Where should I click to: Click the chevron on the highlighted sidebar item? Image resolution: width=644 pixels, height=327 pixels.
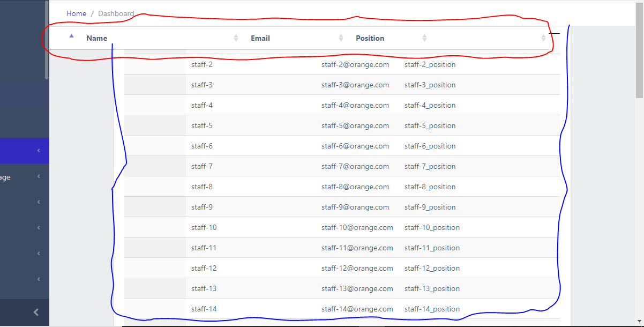click(40, 151)
